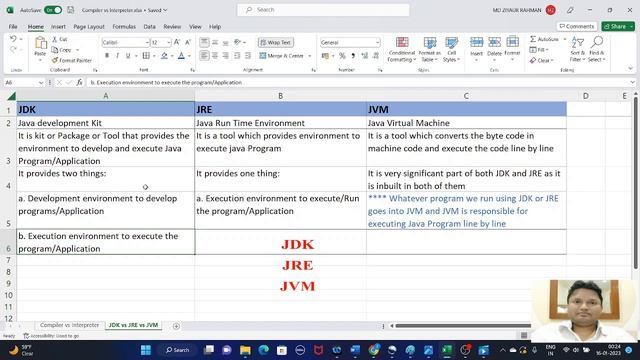Select Bottom Align icon

click(x=225, y=42)
